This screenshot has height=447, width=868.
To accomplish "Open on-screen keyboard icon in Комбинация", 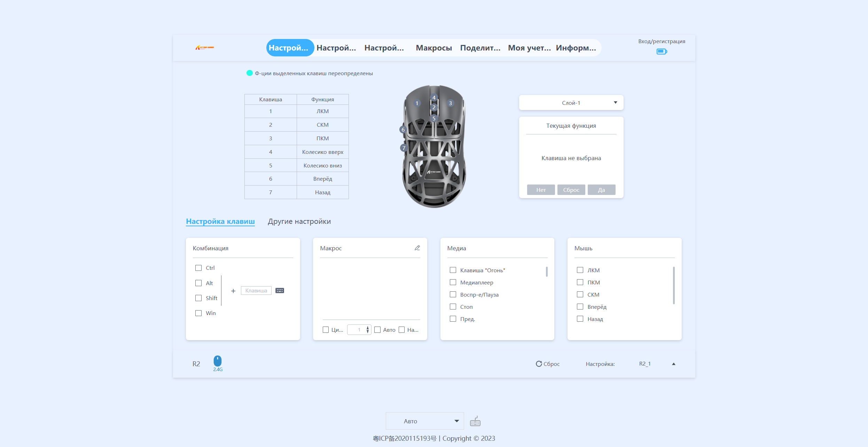I will [280, 290].
